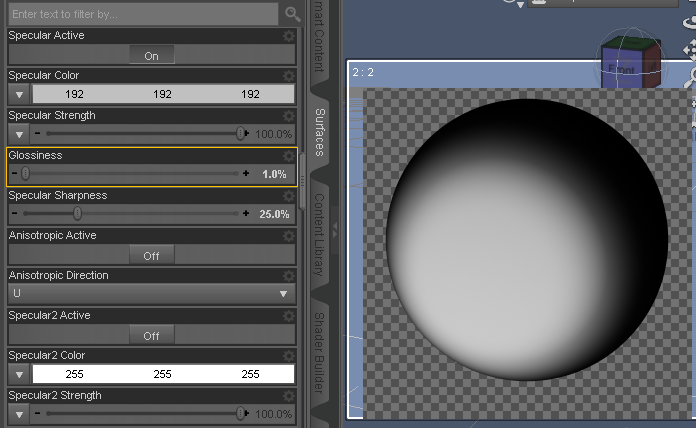This screenshot has height=428, width=696.
Task: Open Specular Active settings gear
Action: [x=289, y=36]
